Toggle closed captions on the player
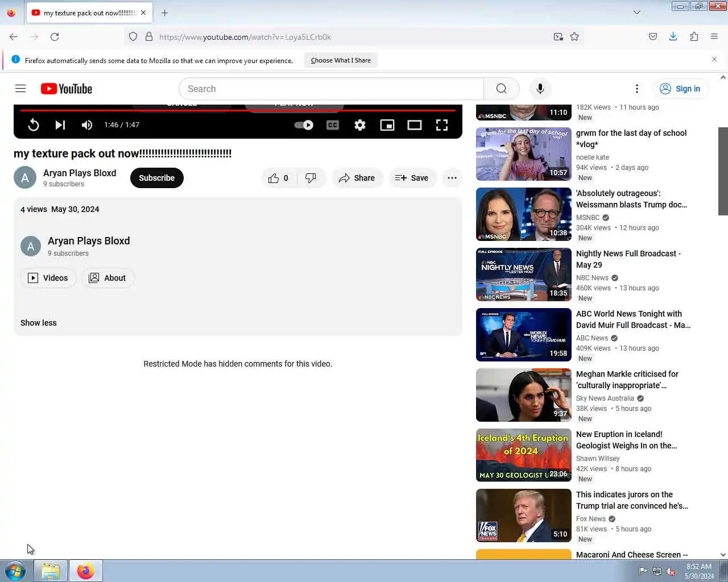The image size is (728, 582). coord(333,125)
